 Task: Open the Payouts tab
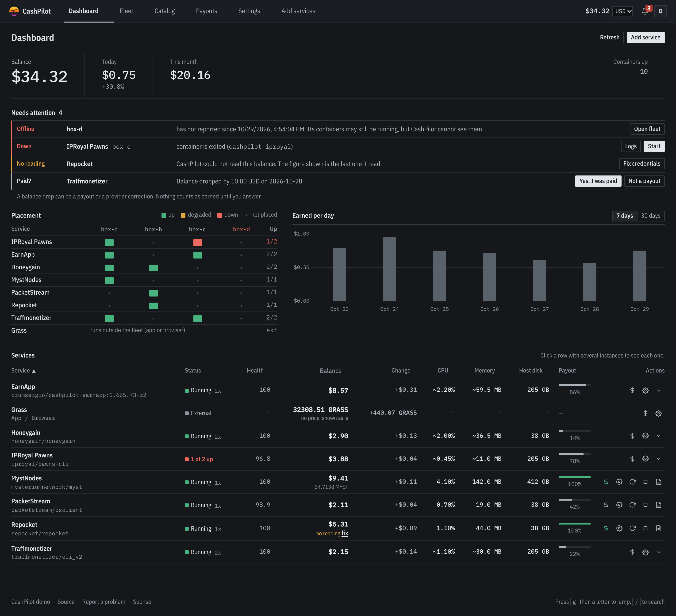tap(207, 11)
